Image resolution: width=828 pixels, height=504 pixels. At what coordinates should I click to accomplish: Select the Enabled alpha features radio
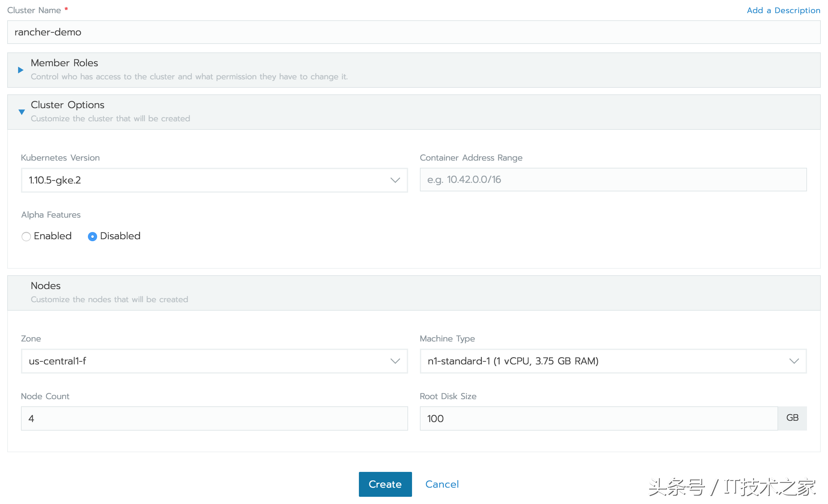26,236
